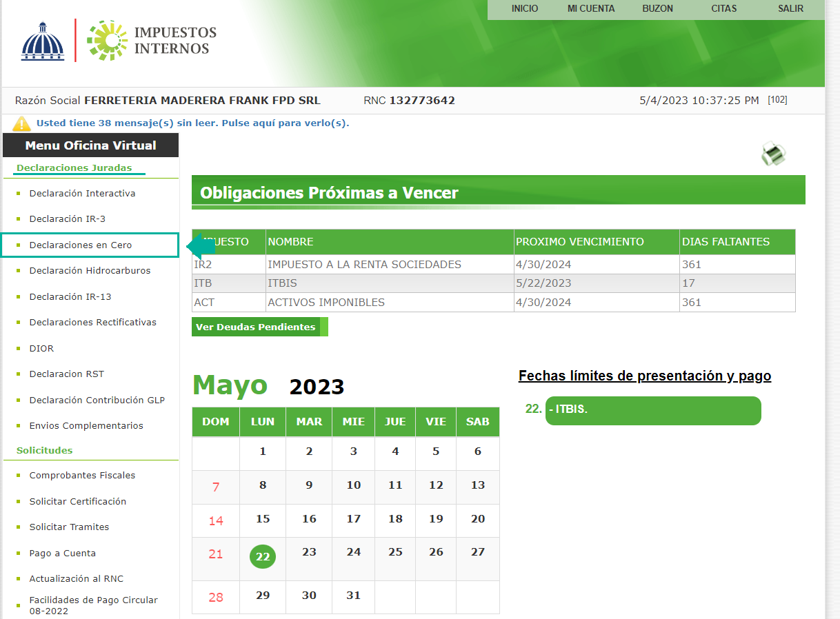
Task: Click the green bullet beside Declaración IR-13
Action: pyautogui.click(x=20, y=296)
